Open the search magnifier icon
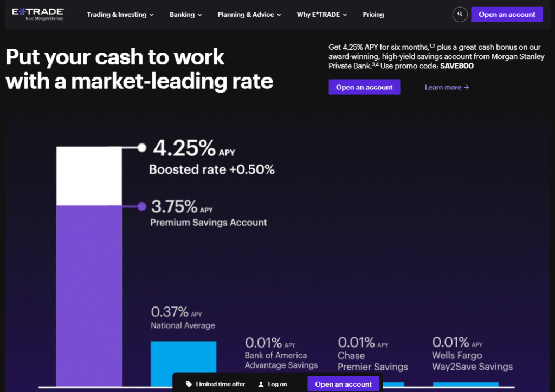The height and width of the screenshot is (392, 555). 460,15
